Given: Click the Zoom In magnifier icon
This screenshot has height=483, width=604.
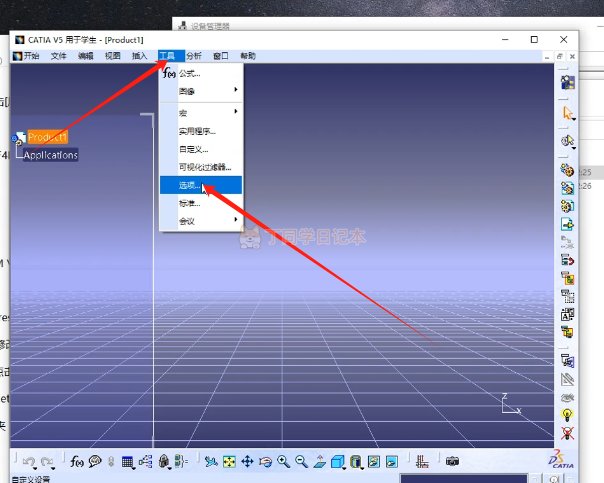Looking at the screenshot, I should (284, 462).
